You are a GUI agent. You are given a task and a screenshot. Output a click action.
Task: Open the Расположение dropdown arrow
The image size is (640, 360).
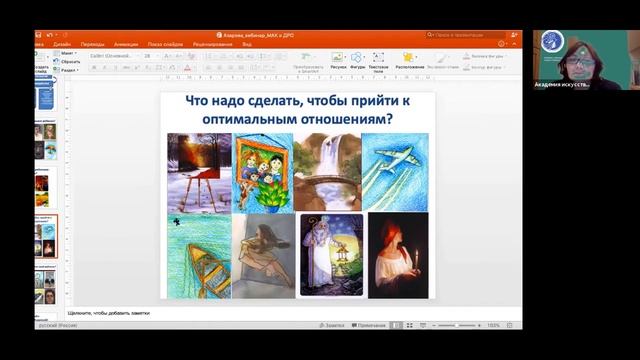(x=416, y=57)
